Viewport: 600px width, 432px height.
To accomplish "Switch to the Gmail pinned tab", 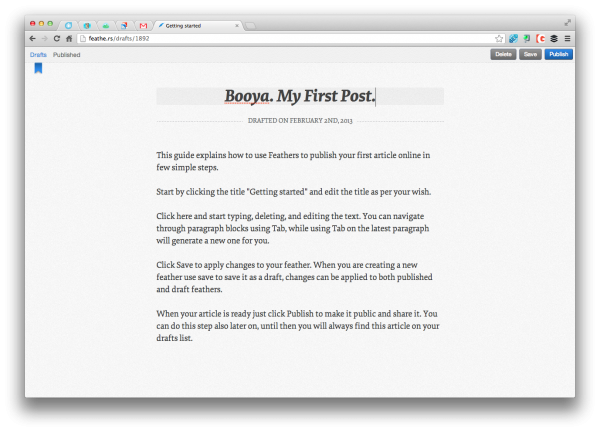I will (x=143, y=26).
